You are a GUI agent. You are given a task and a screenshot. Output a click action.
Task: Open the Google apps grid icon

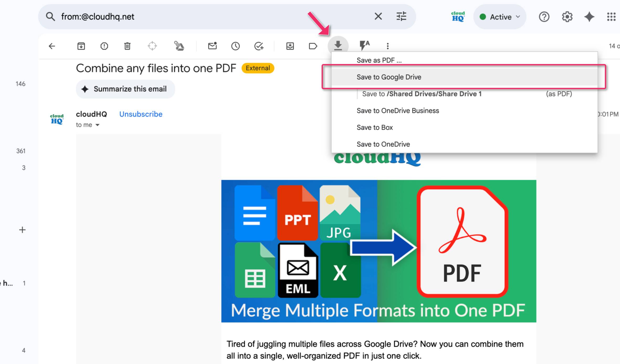611,17
